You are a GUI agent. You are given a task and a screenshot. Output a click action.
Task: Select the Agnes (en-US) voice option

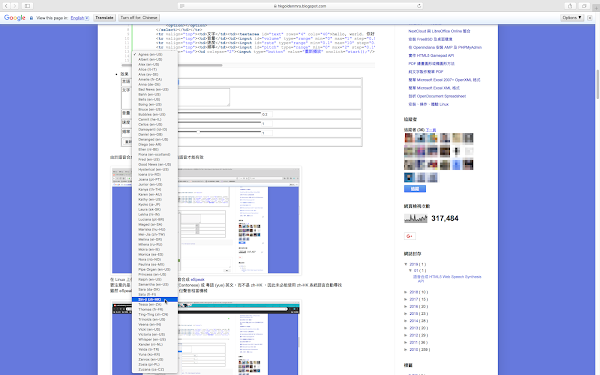click(155, 54)
